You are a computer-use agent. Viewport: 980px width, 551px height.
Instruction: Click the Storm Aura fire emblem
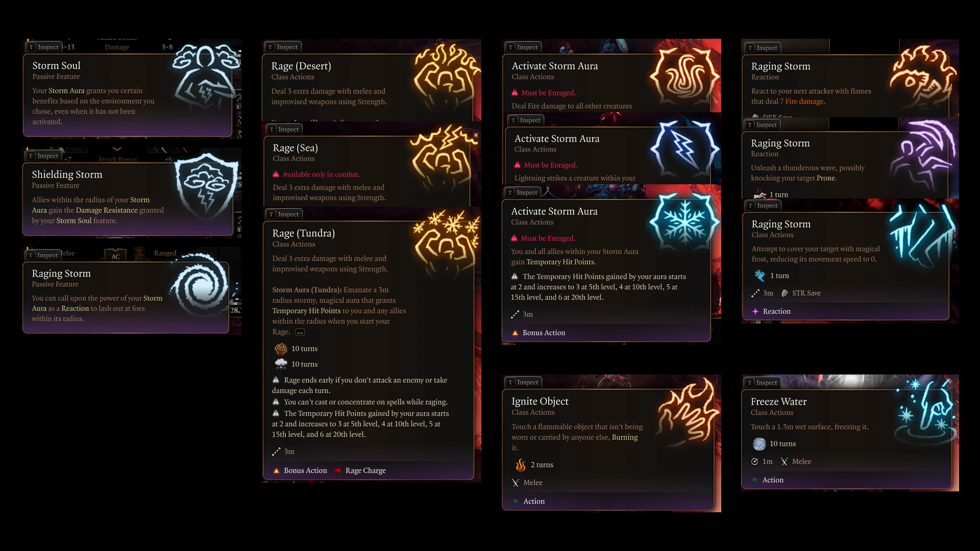684,77
